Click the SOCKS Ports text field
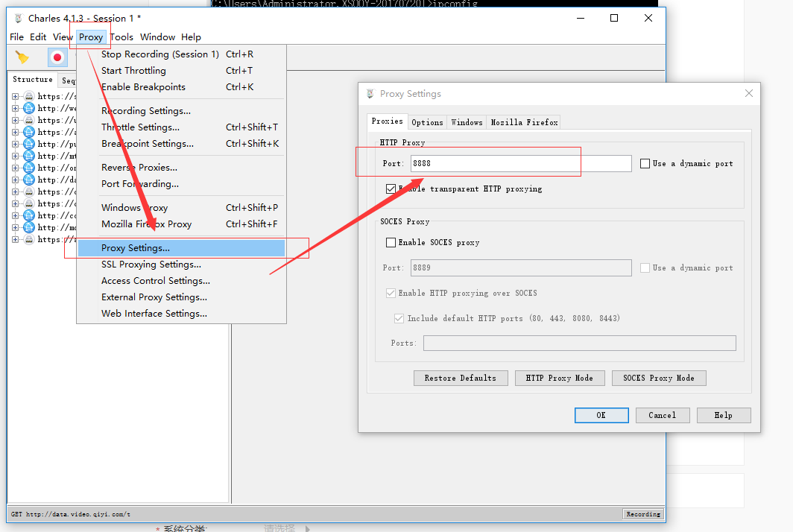Screen dimensions: 793x532 (580, 343)
